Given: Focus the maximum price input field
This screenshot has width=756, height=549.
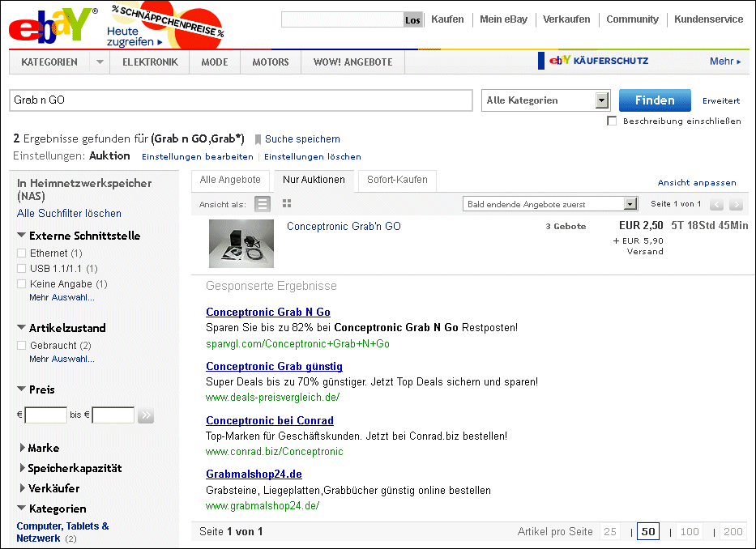Looking at the screenshot, I should (113, 415).
